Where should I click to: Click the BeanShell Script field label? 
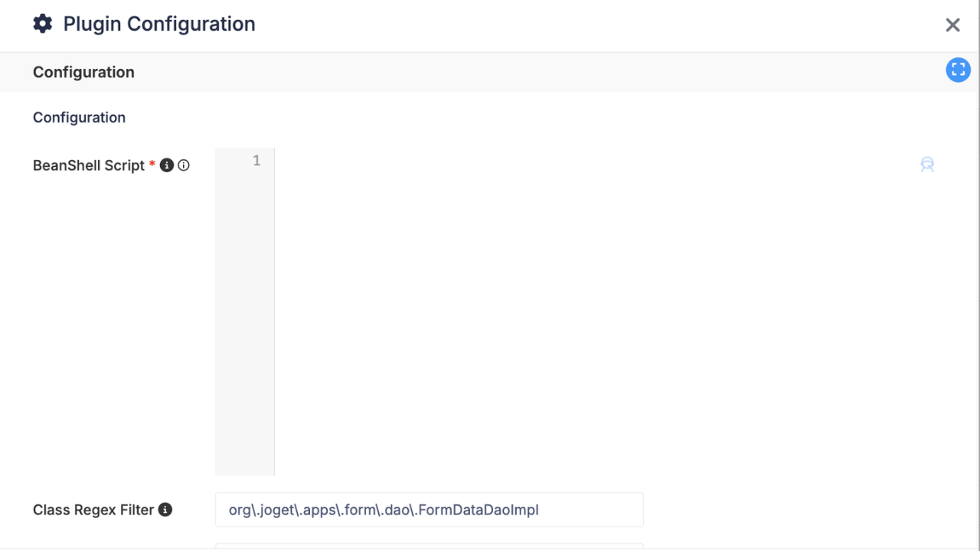[89, 165]
